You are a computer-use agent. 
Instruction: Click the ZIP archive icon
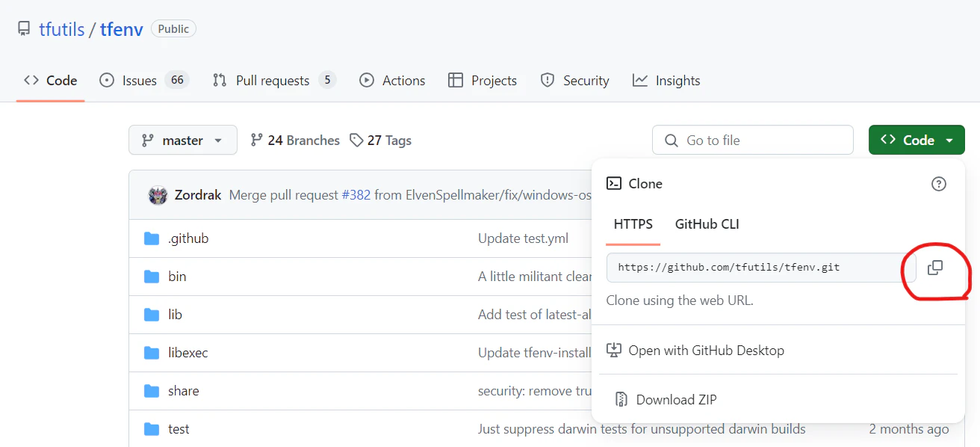[x=621, y=400]
